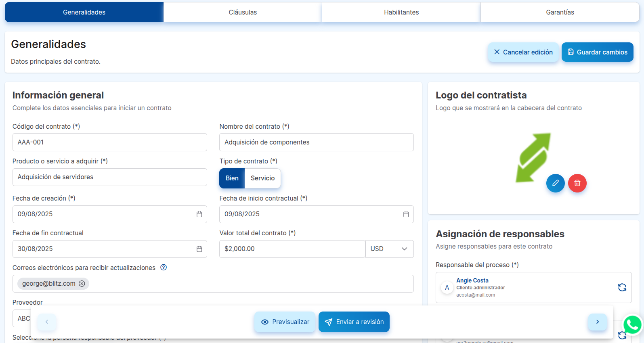Click the WhatsApp chat icon
644x343 pixels.
632,324
